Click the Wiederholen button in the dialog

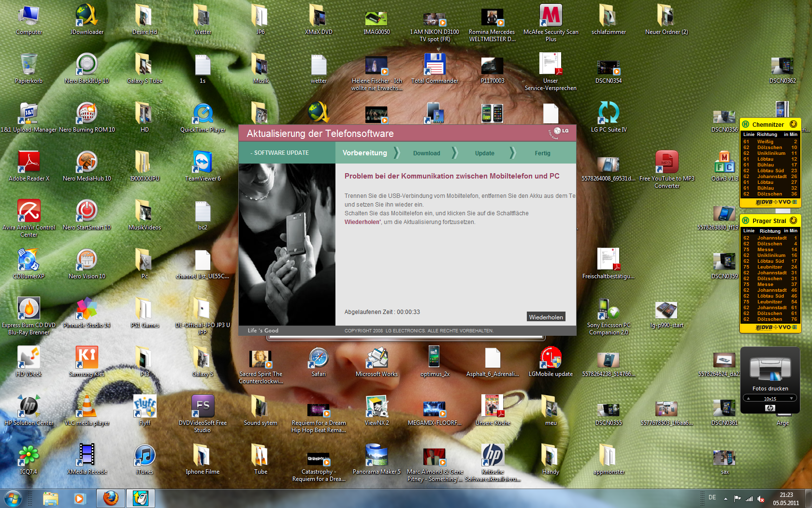(x=546, y=317)
